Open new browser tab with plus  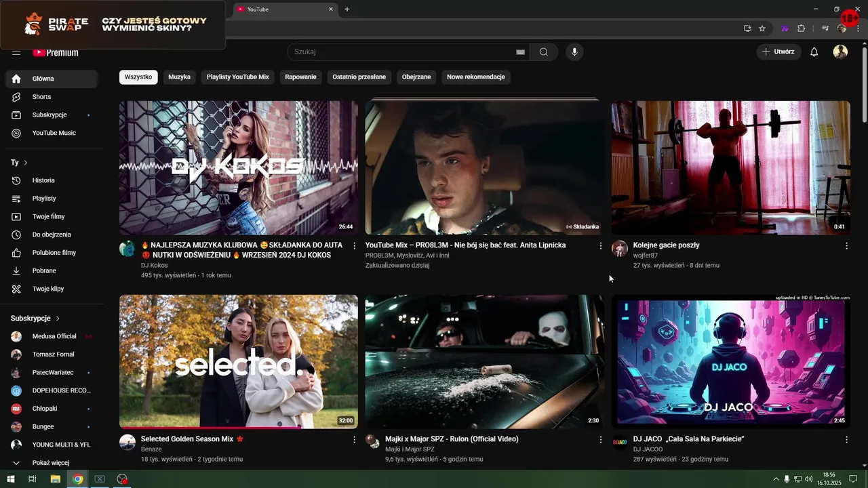pyautogui.click(x=347, y=9)
